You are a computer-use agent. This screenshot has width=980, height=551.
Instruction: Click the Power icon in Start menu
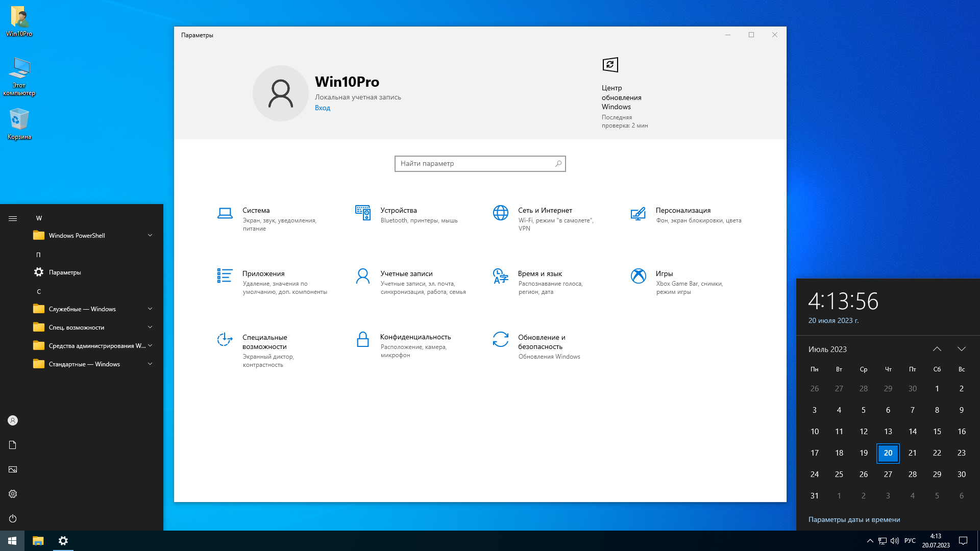(x=13, y=518)
